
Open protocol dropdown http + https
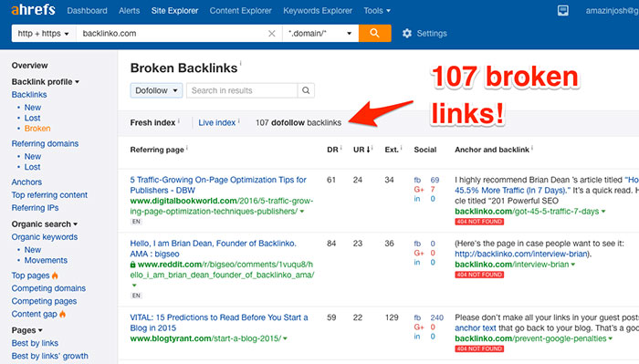(43, 34)
